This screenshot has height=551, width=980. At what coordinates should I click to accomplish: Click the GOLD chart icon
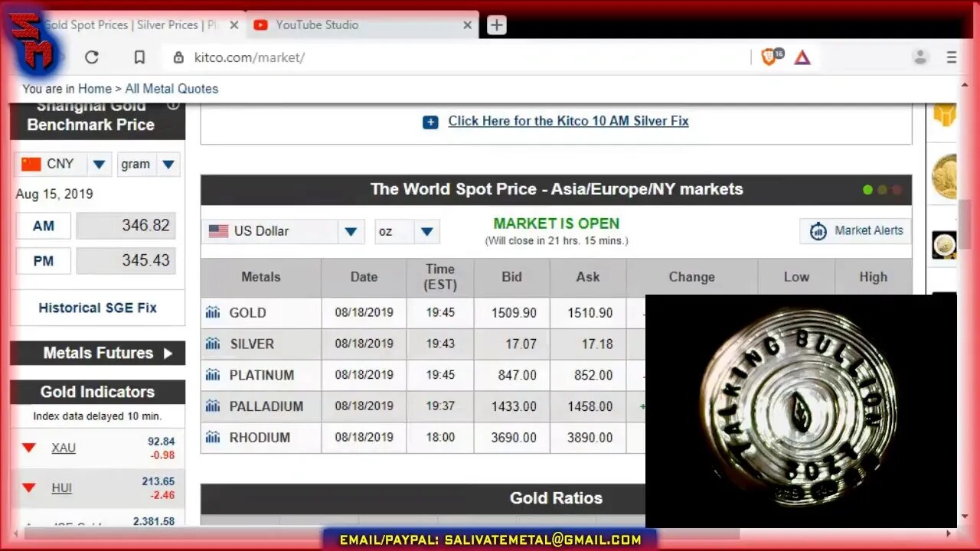[x=213, y=312]
